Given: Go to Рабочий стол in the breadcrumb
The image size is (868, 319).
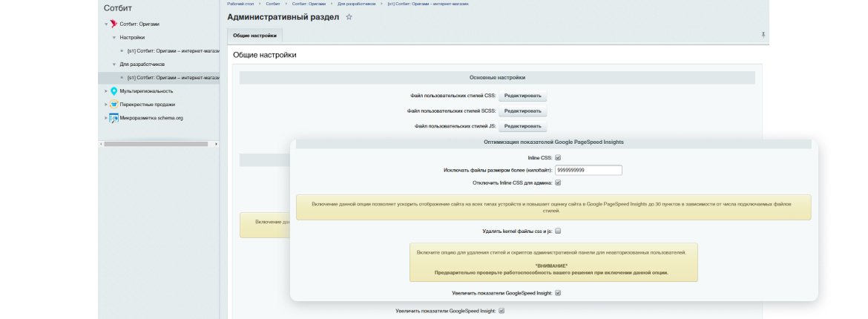Looking at the screenshot, I should (x=240, y=4).
